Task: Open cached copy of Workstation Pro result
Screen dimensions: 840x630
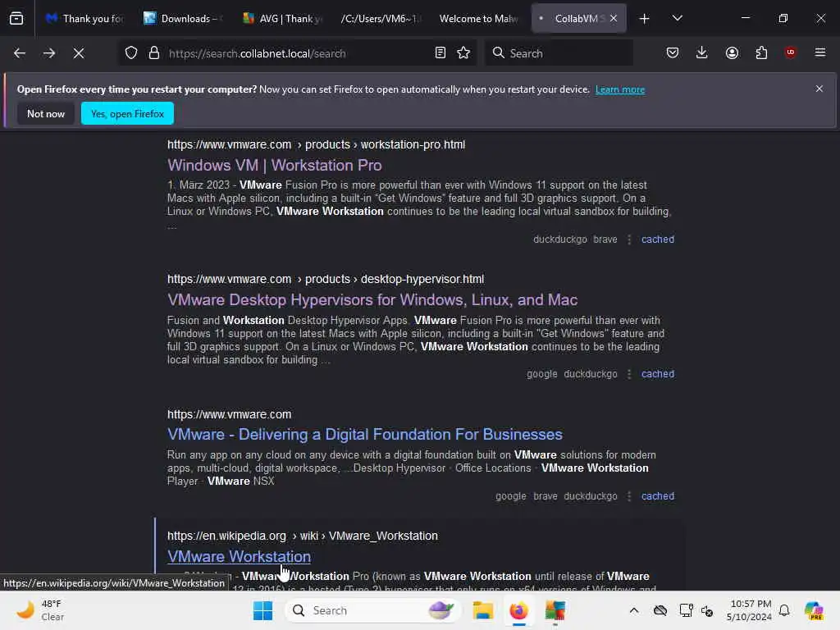Action: pyautogui.click(x=658, y=240)
